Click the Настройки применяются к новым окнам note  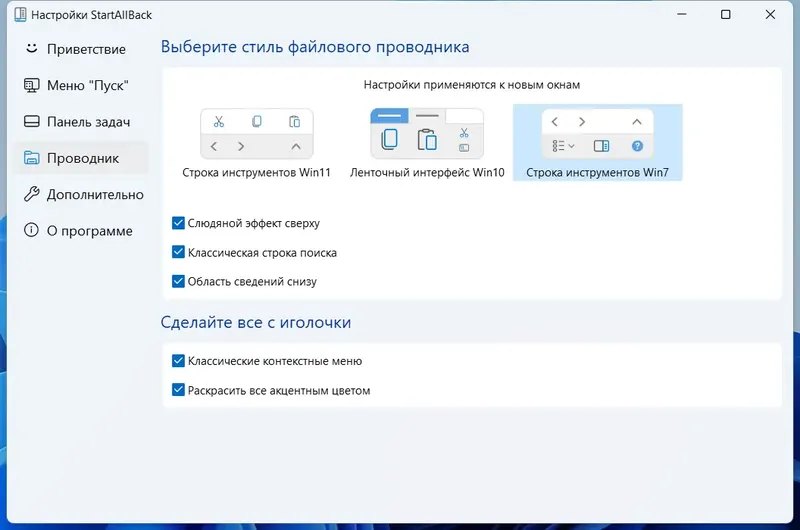coord(472,85)
